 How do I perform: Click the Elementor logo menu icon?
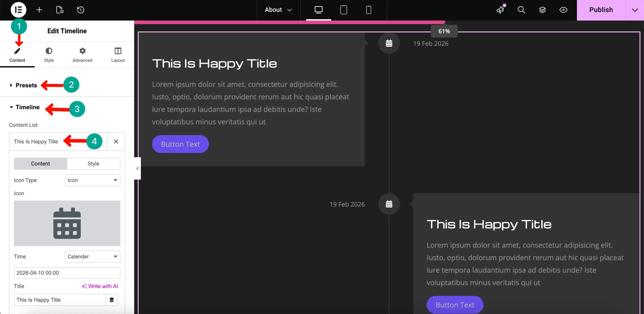18,10
